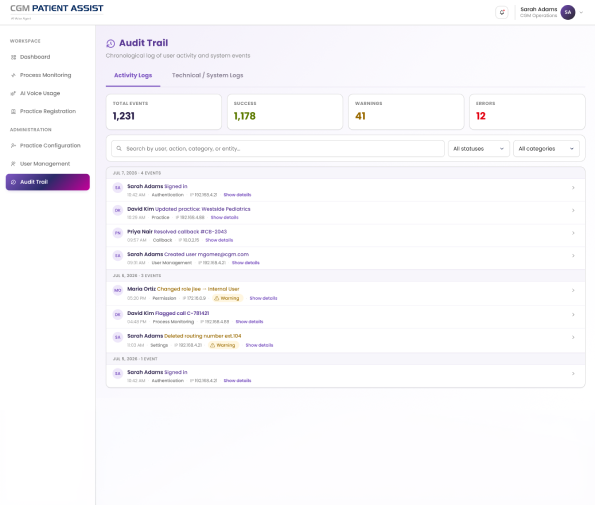Switch to Technical / System Logs tab
Image resolution: width=595 pixels, height=505 pixels.
208,76
